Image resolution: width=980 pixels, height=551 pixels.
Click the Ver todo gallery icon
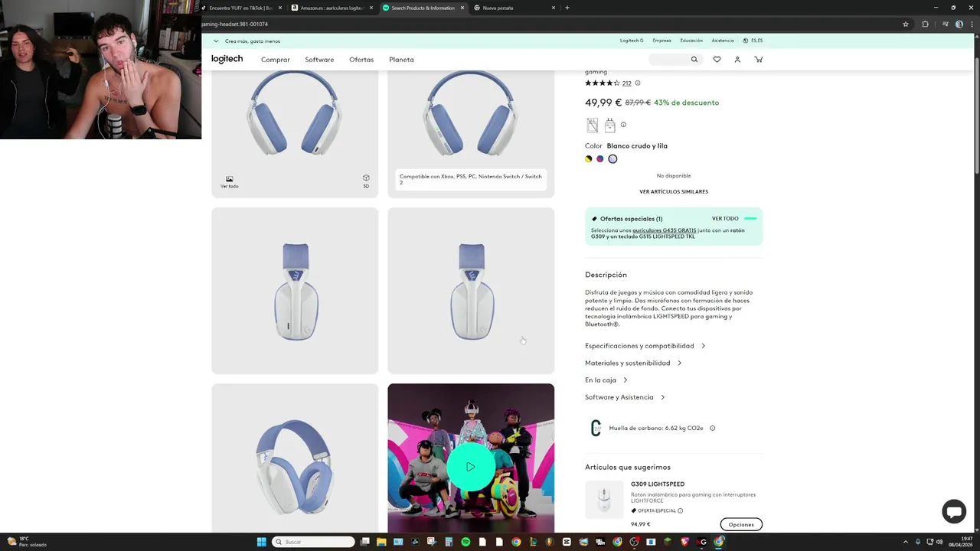(229, 181)
